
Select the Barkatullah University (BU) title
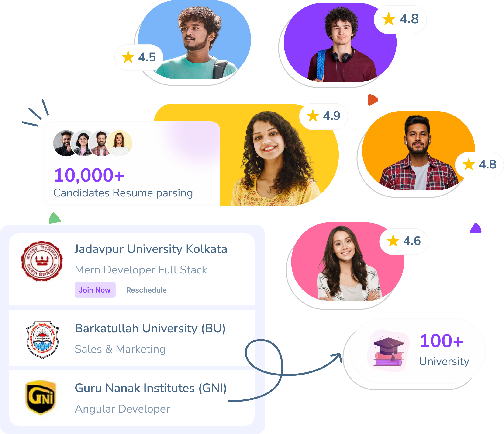point(150,328)
